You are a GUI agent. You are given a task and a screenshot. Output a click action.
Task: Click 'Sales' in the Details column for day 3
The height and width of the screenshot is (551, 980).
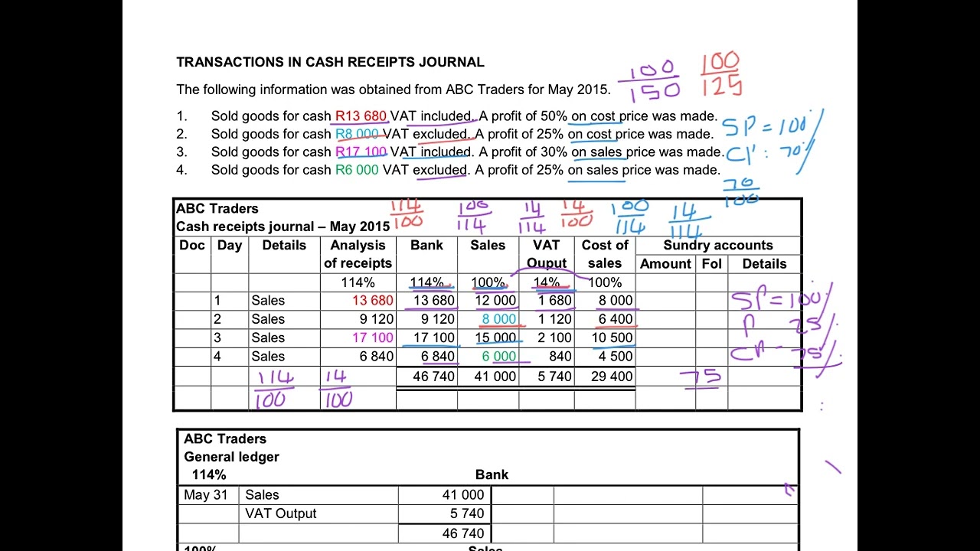pyautogui.click(x=268, y=337)
